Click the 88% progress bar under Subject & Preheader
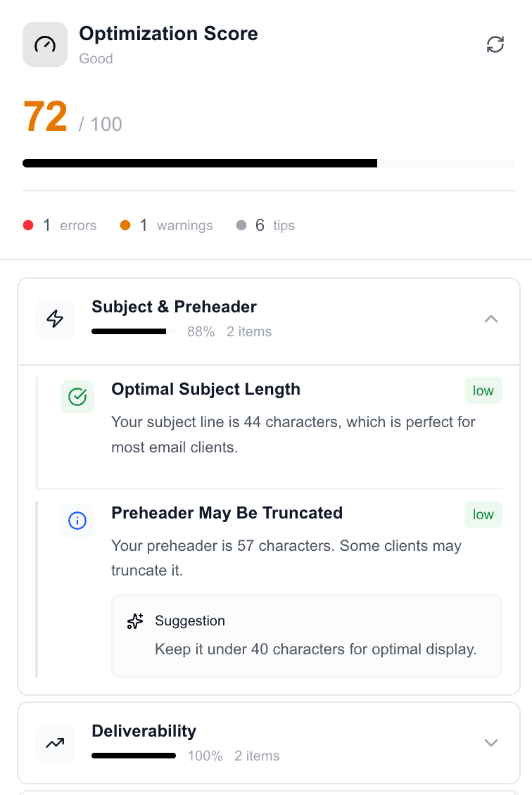This screenshot has width=532, height=795. click(134, 331)
